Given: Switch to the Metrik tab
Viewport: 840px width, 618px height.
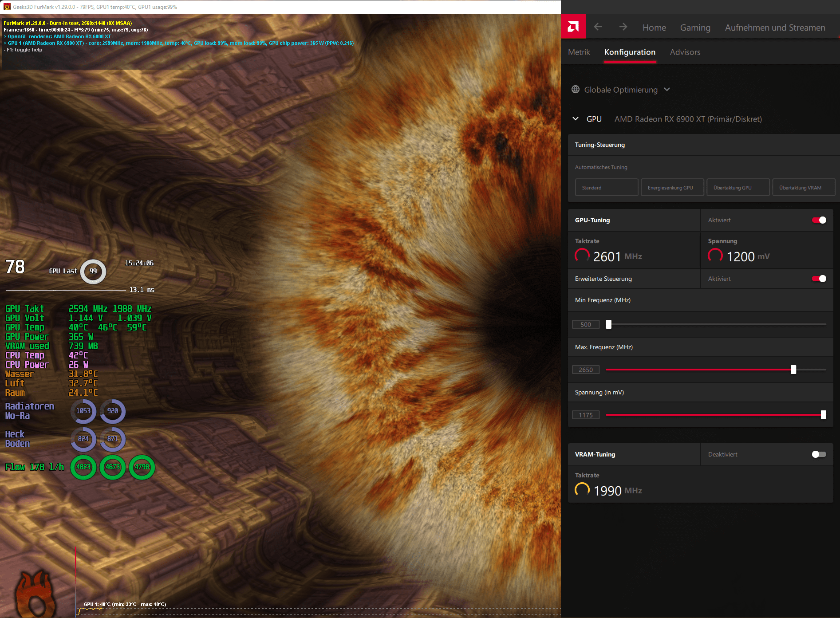Looking at the screenshot, I should pos(579,52).
